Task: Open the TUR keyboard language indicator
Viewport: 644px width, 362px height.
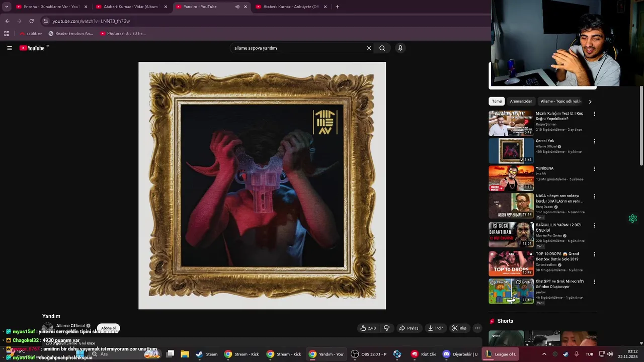Action: pyautogui.click(x=589, y=354)
